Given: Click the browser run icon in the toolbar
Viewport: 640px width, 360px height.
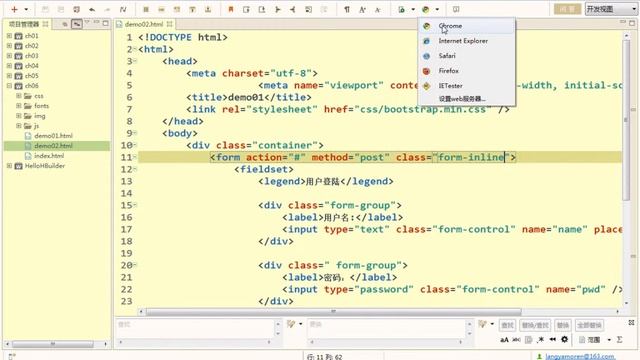Looking at the screenshot, I should click(426, 9).
